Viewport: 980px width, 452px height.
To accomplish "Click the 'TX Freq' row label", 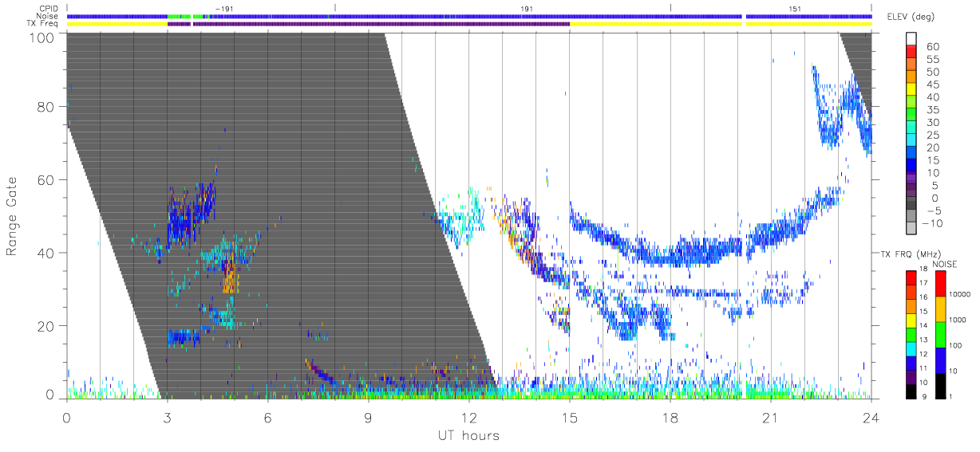I will click(43, 23).
